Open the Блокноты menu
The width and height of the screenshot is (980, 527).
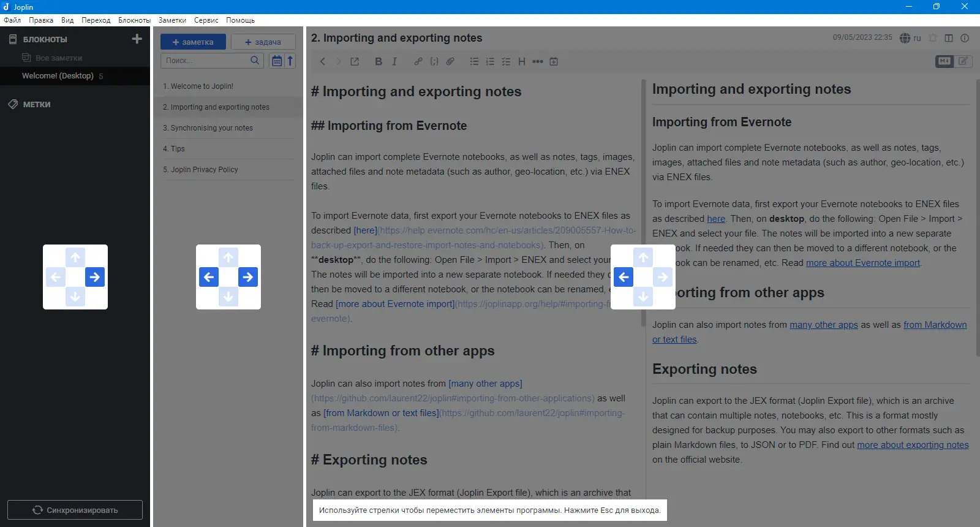click(135, 20)
